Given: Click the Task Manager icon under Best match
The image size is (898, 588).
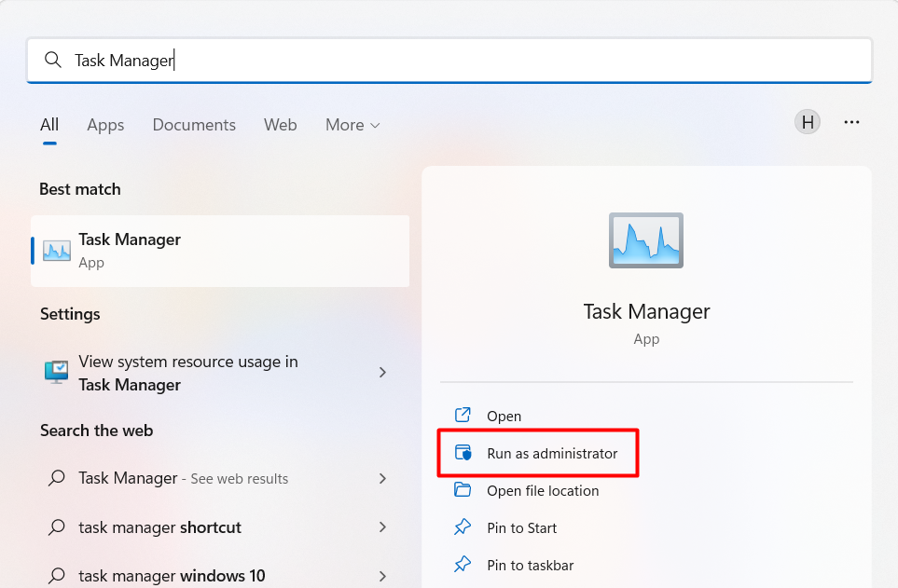Looking at the screenshot, I should [x=57, y=251].
